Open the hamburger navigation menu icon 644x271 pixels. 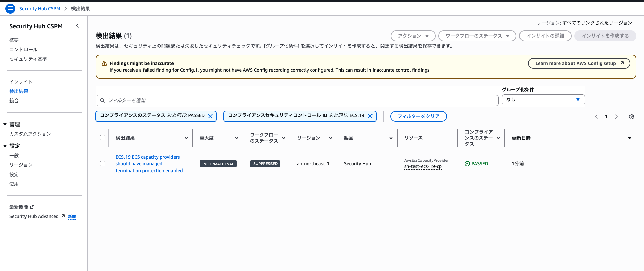10,8
